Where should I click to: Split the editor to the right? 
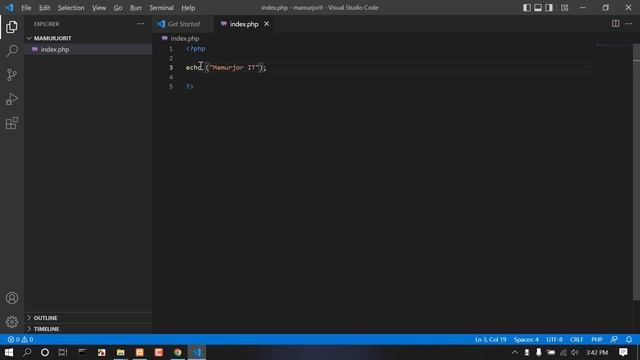[x=615, y=24]
